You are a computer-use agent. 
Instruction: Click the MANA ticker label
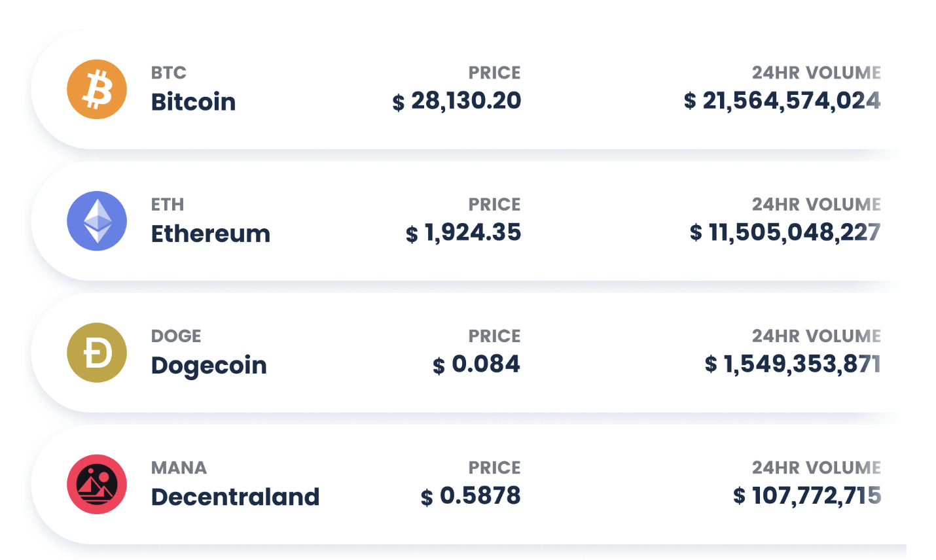click(179, 468)
